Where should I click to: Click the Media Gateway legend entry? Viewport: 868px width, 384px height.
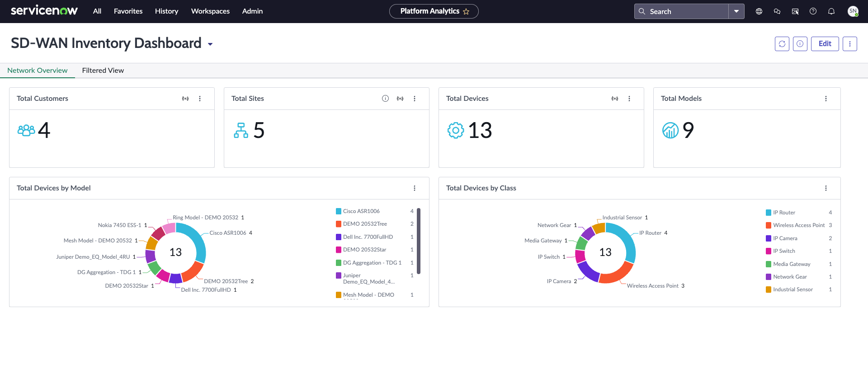tap(799, 264)
